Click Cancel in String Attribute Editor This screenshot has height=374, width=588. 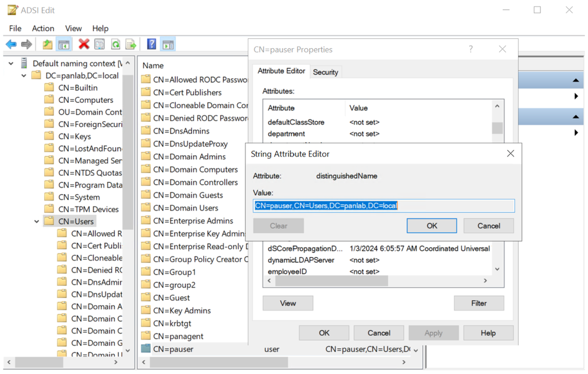coord(489,226)
